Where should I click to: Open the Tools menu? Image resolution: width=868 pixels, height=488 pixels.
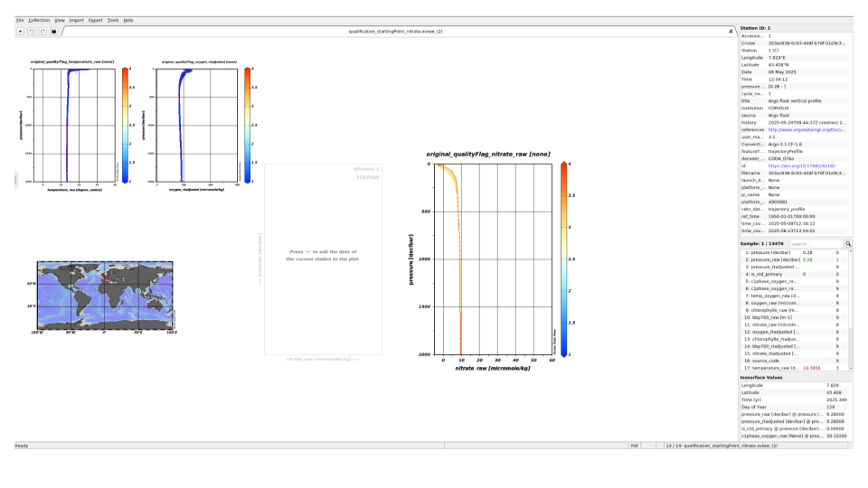pyautogui.click(x=112, y=19)
